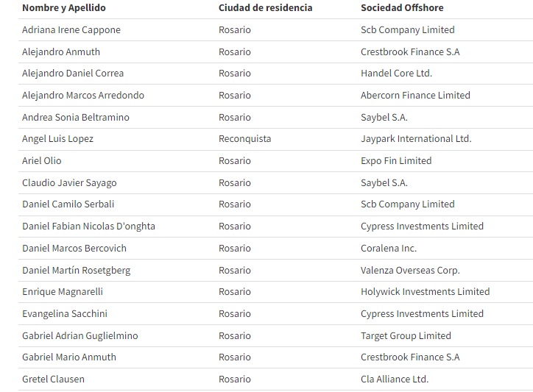Select Andrea Sonia Beltramino row name

tap(75, 118)
